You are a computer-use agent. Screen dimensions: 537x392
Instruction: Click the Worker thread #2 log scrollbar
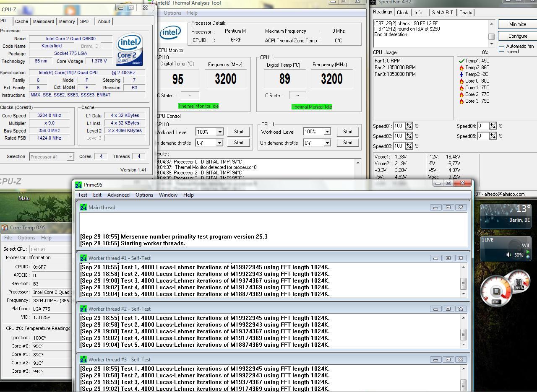pyautogui.click(x=463, y=331)
